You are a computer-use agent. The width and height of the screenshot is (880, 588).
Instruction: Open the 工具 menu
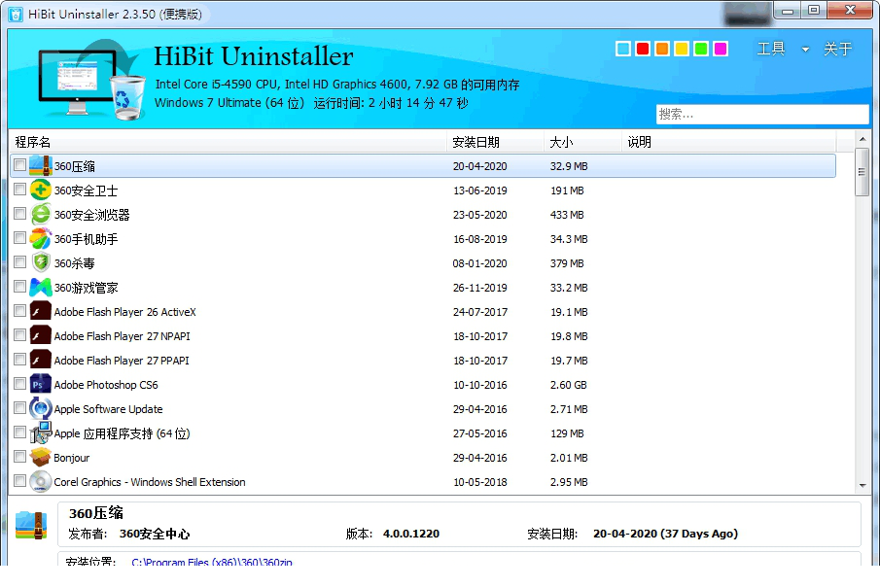(x=771, y=49)
